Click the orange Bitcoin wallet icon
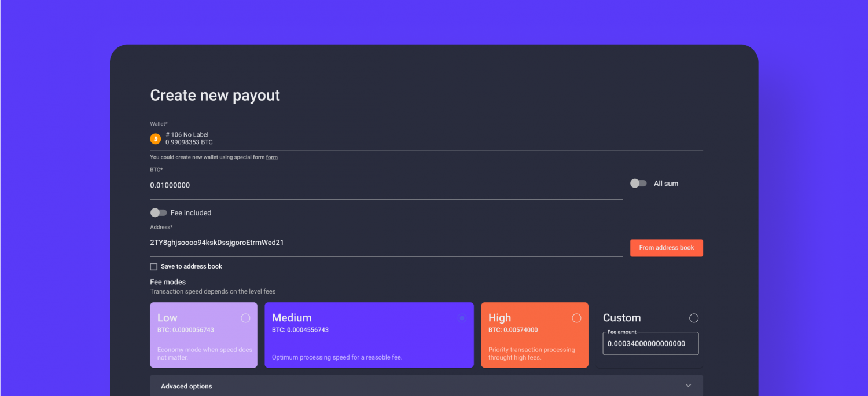Screen dimensions: 868x396 pos(155,139)
